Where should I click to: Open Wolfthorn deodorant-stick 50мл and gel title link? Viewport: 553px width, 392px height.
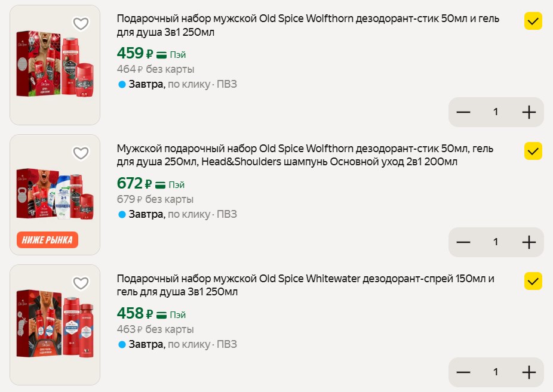click(308, 26)
